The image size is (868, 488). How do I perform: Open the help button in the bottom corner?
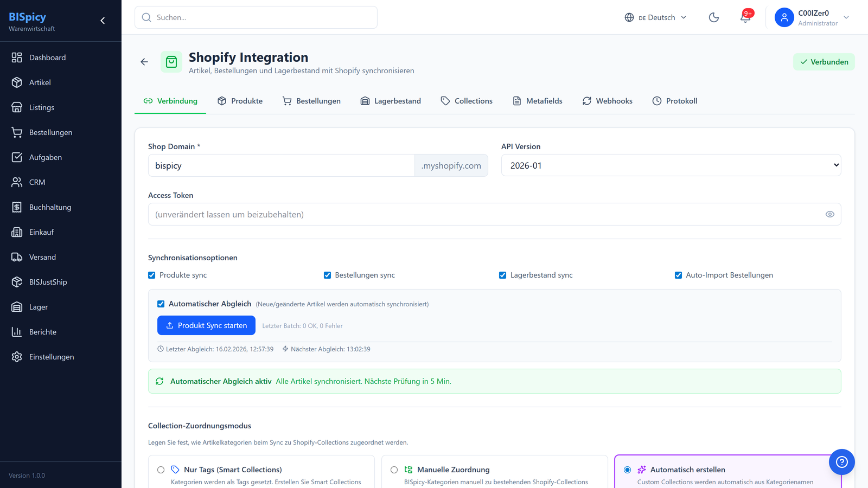pyautogui.click(x=841, y=462)
